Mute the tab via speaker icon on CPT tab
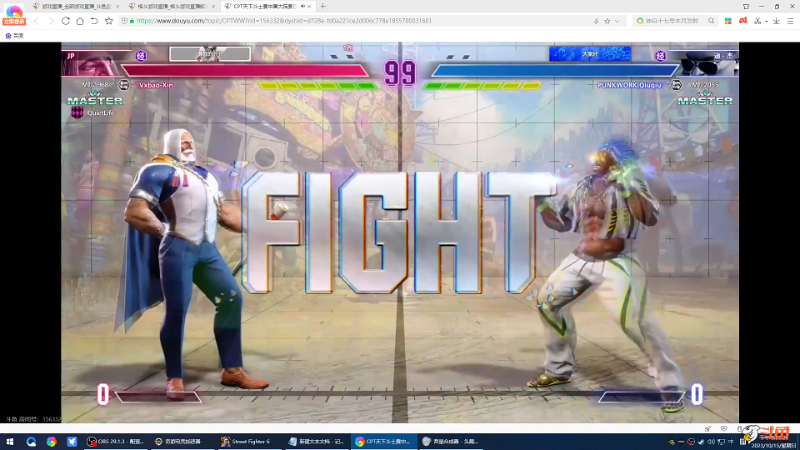Screen dimensions: 800x450 click(x=303, y=6)
